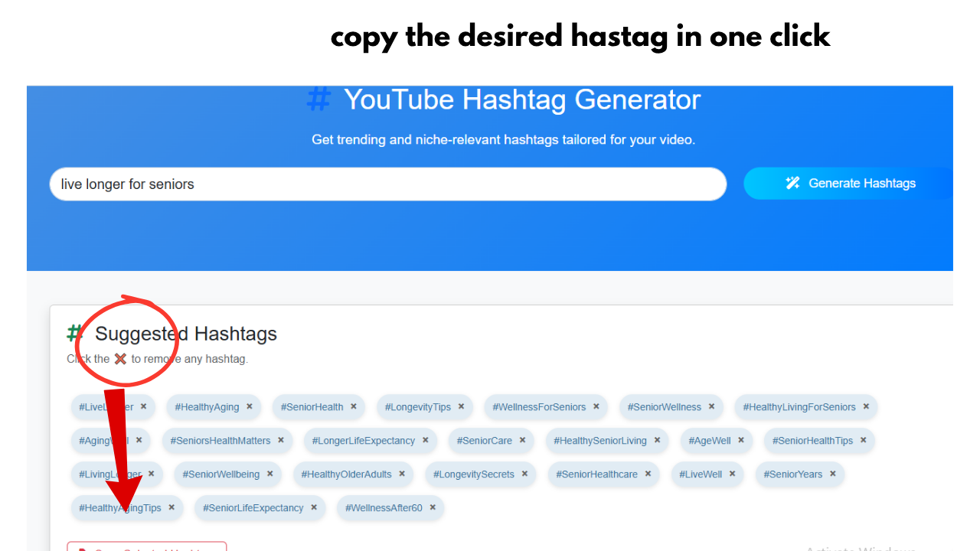Select the #SeniorCare hashtag text
The height and width of the screenshot is (551, 980).
click(485, 441)
